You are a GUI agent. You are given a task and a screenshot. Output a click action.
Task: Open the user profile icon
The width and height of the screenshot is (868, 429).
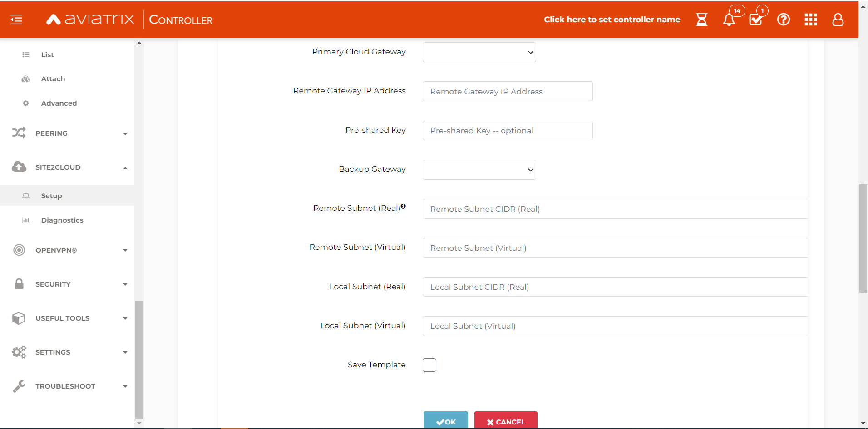click(838, 19)
